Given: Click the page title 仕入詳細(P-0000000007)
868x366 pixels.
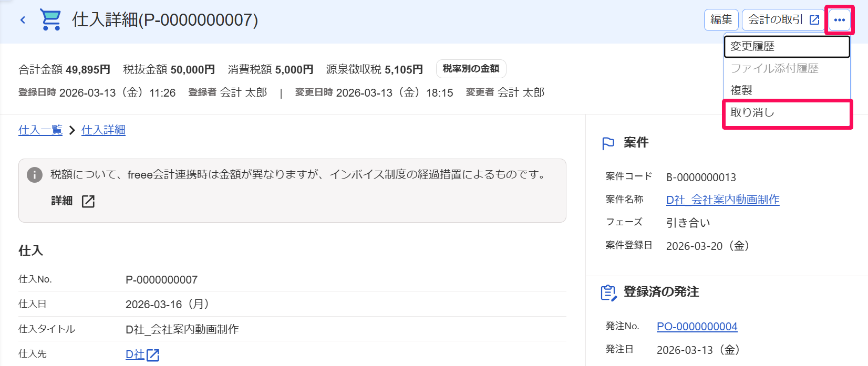Looking at the screenshot, I should click(x=165, y=20).
